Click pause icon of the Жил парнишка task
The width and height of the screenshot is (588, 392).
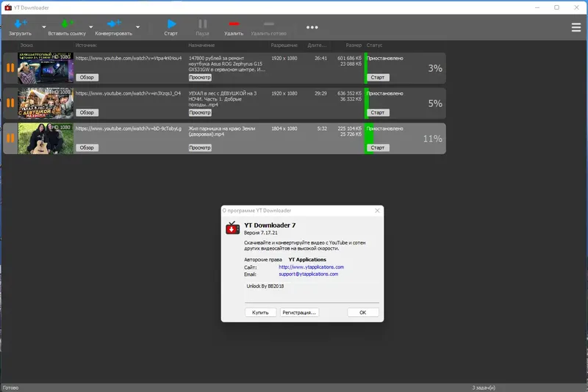(10, 138)
